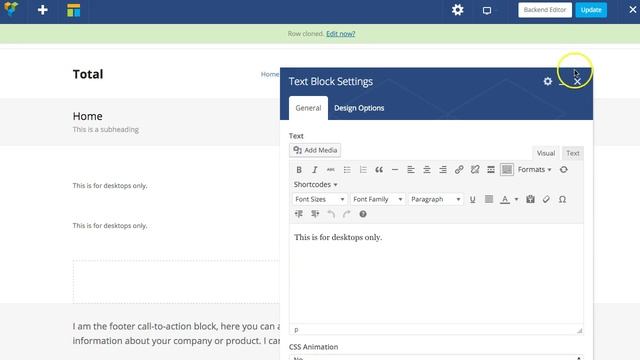The image size is (640, 360).
Task: Toggle the toolbar kitchen sink icon
Action: 507,170
